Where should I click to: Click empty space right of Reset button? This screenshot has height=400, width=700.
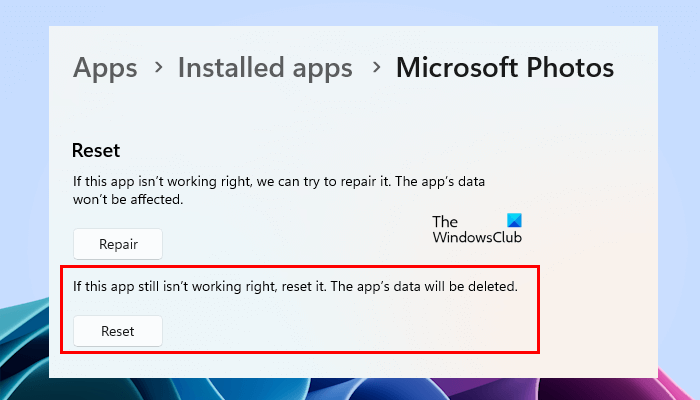point(350,330)
